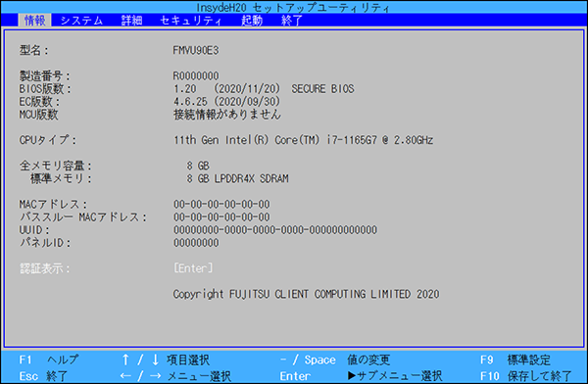
Task: Click the 全メモリ容量 label
Action: [55, 166]
